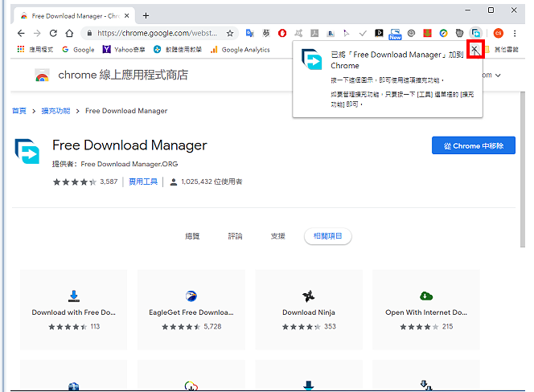This screenshot has width=534, height=392.
Task: Open the Download with Free Do... card
Action: 73,309
